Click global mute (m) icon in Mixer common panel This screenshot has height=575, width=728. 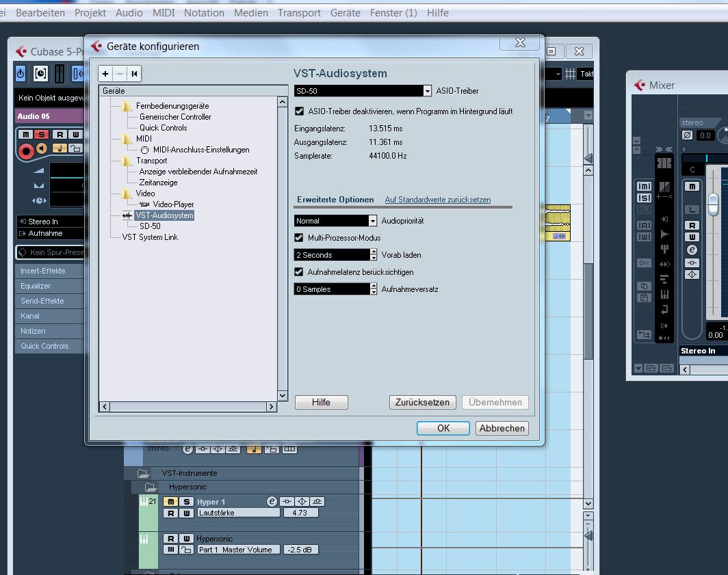point(644,187)
